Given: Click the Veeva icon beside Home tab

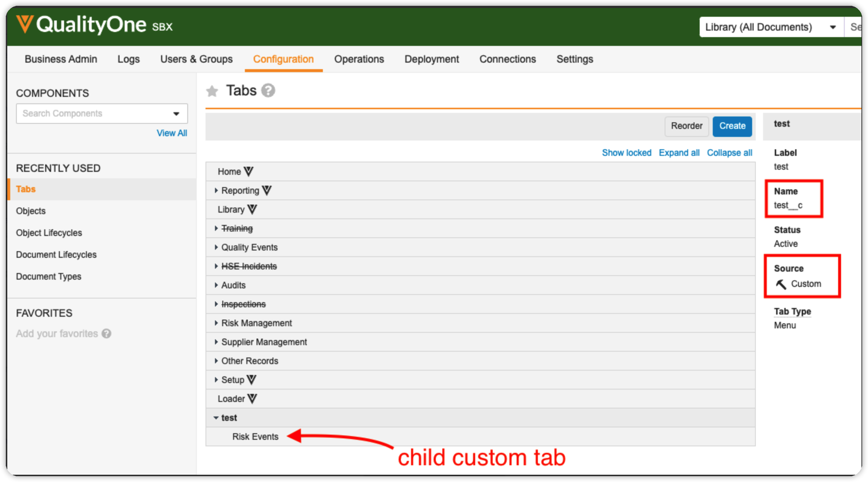Looking at the screenshot, I should point(249,171).
